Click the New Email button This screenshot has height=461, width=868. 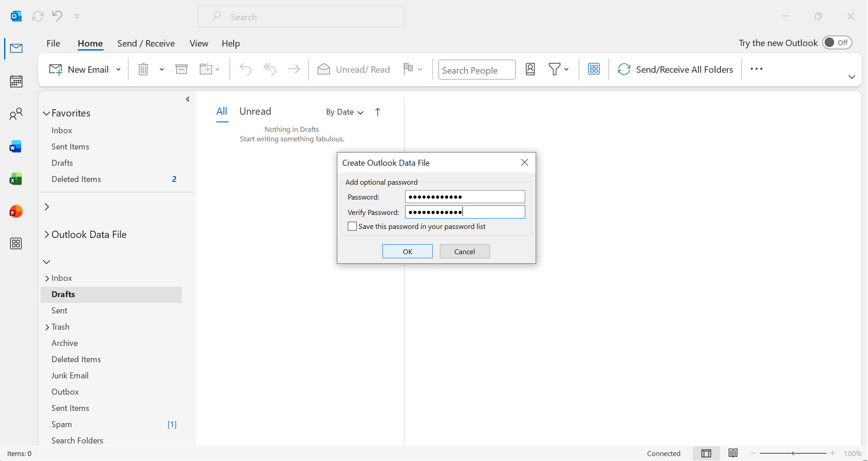[79, 70]
